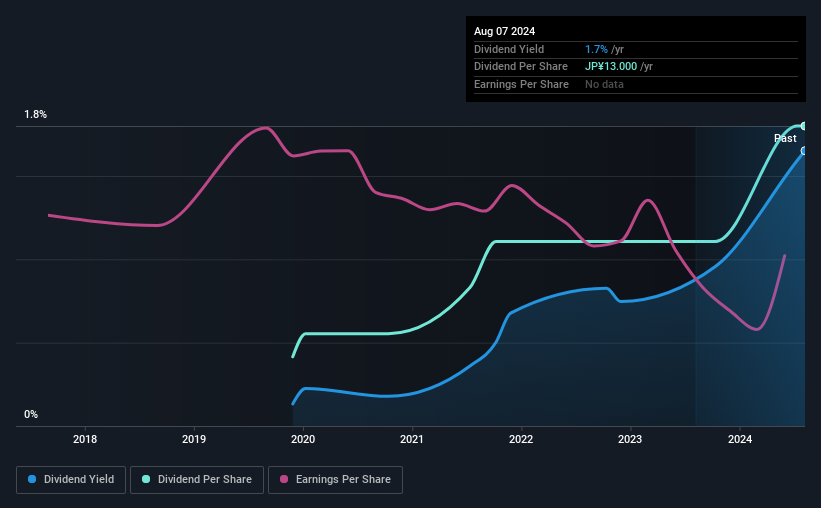The image size is (821, 508).
Task: Toggle the Earnings Per Share legend button
Action: coord(335,480)
